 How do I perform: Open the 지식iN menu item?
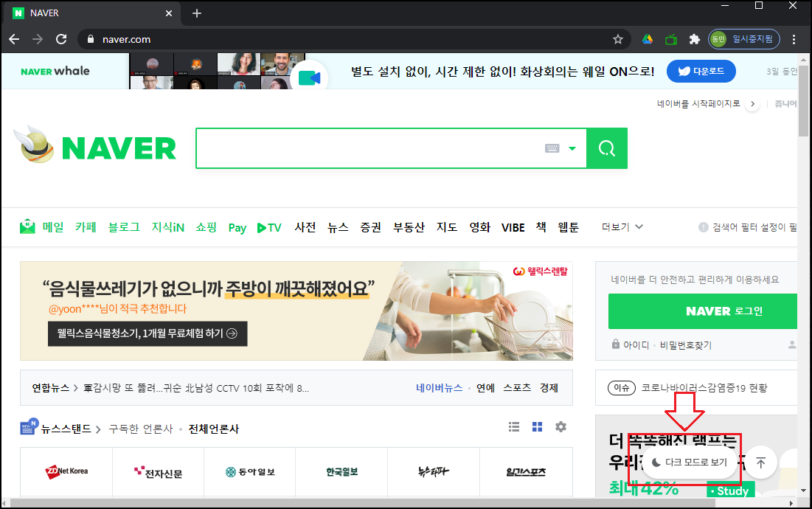(x=168, y=227)
